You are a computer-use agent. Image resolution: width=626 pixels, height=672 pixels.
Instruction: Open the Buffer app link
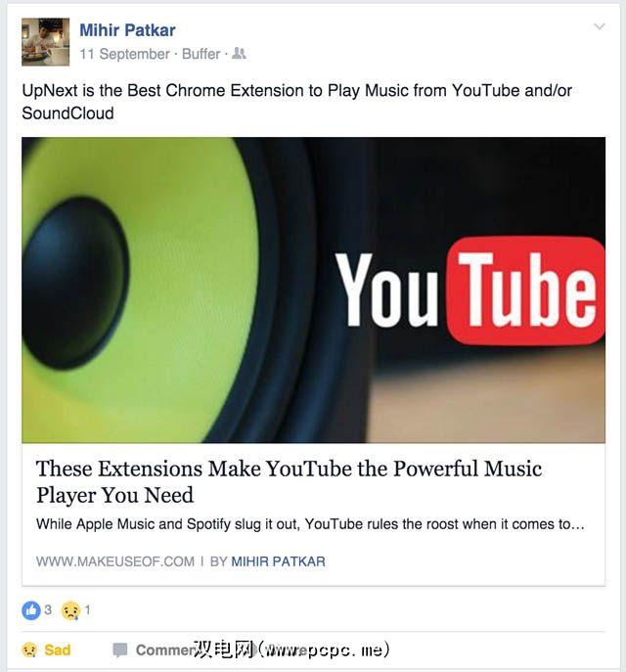click(x=201, y=54)
